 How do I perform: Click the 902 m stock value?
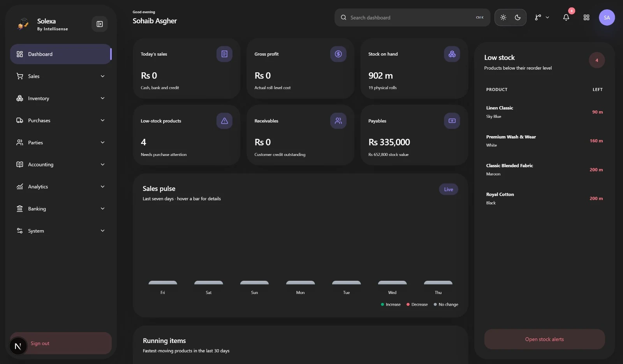coord(381,76)
